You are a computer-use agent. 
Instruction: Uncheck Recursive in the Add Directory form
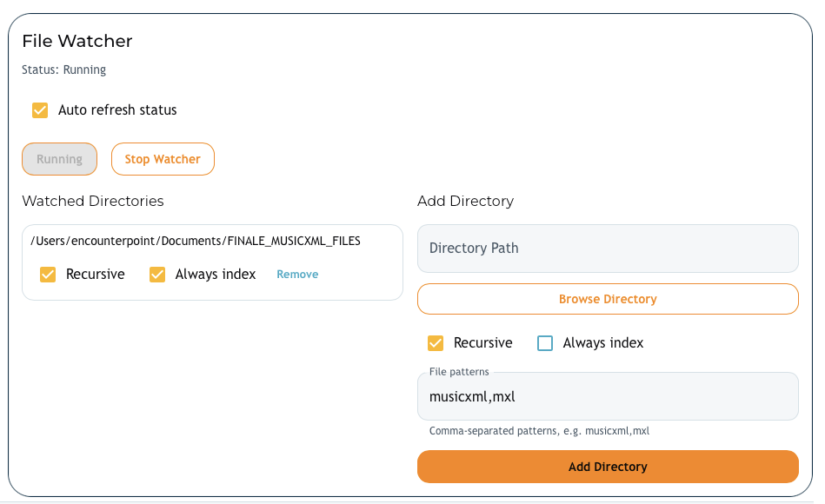pyautogui.click(x=436, y=343)
